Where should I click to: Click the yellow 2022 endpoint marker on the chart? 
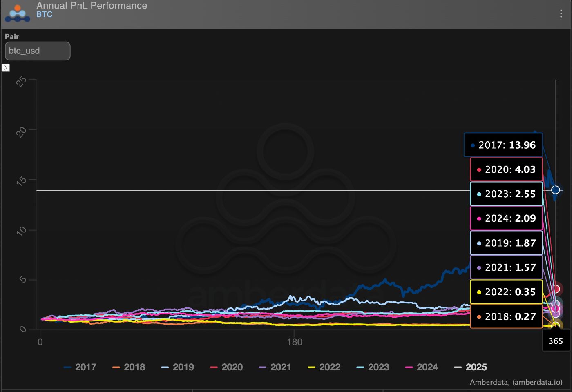pos(556,325)
